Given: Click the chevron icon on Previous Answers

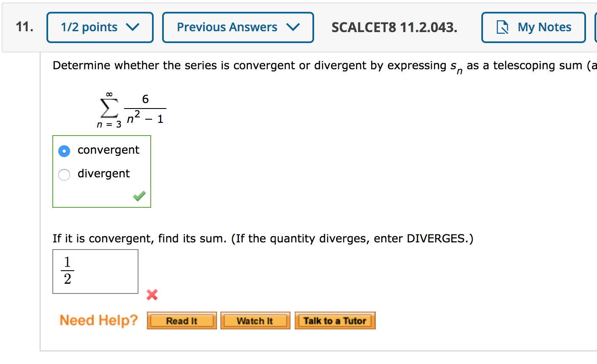Looking at the screenshot, I should click(293, 27).
